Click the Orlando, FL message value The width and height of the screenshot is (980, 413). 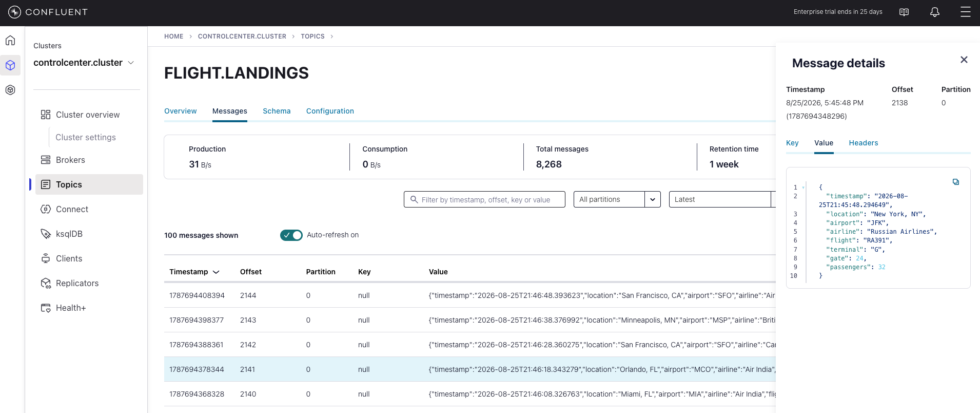602,369
